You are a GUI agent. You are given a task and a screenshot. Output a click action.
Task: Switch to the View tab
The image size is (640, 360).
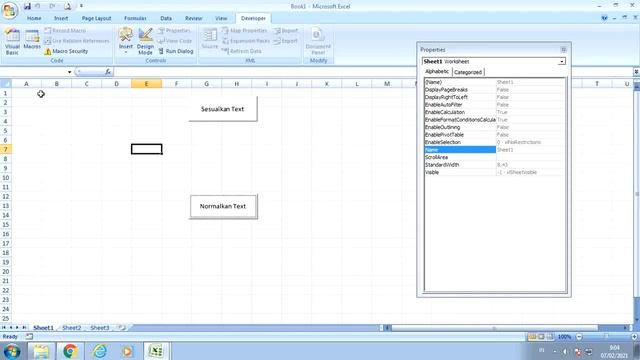[x=221, y=18]
